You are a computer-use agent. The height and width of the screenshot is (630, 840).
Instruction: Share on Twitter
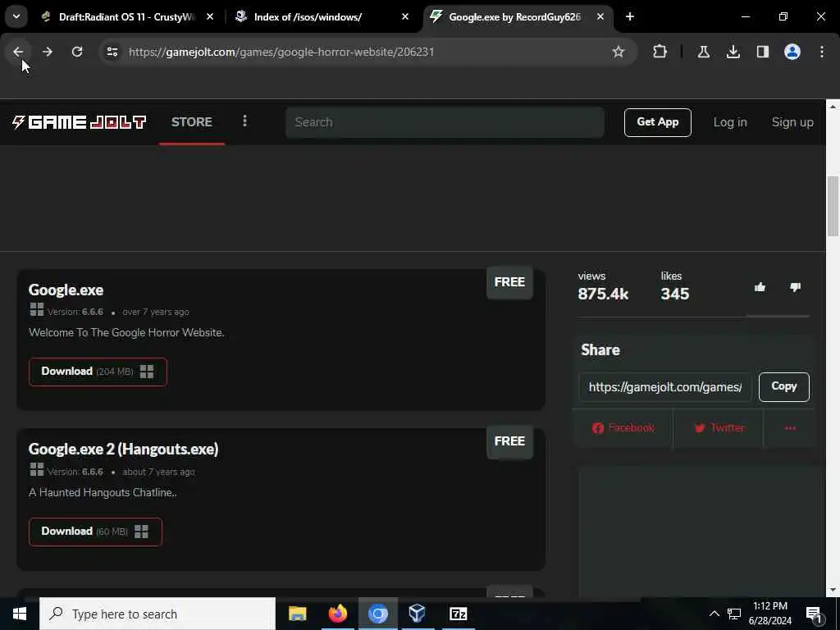pos(719,427)
